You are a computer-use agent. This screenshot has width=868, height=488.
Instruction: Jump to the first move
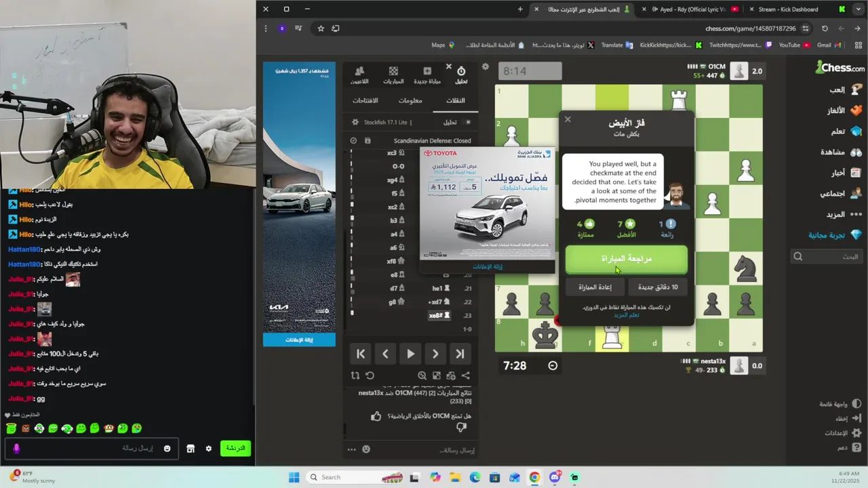pyautogui.click(x=361, y=354)
